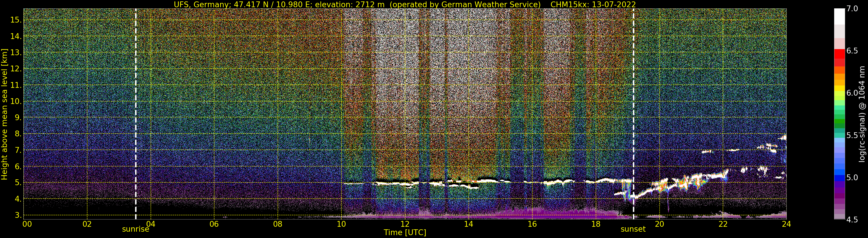Click the 04 time tick label
This screenshot has height=238, width=868.
pyautogui.click(x=151, y=224)
